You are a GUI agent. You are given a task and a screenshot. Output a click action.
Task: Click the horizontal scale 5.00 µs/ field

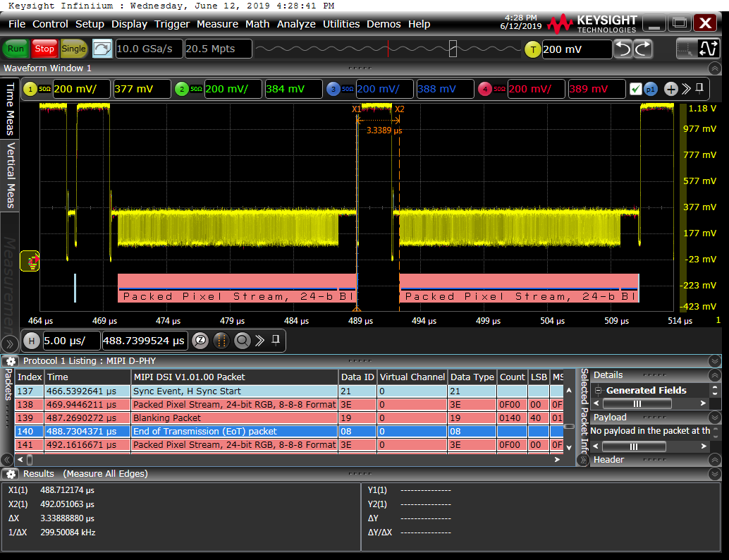pos(71,341)
